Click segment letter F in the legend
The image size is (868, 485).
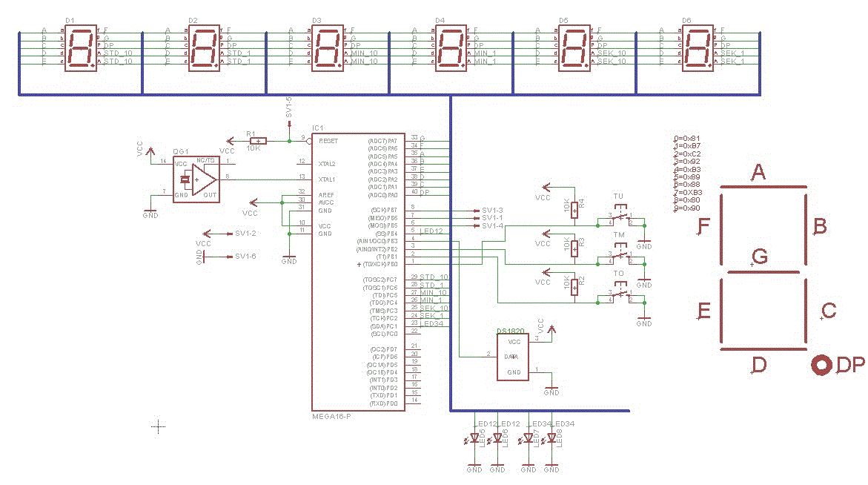pos(703,226)
